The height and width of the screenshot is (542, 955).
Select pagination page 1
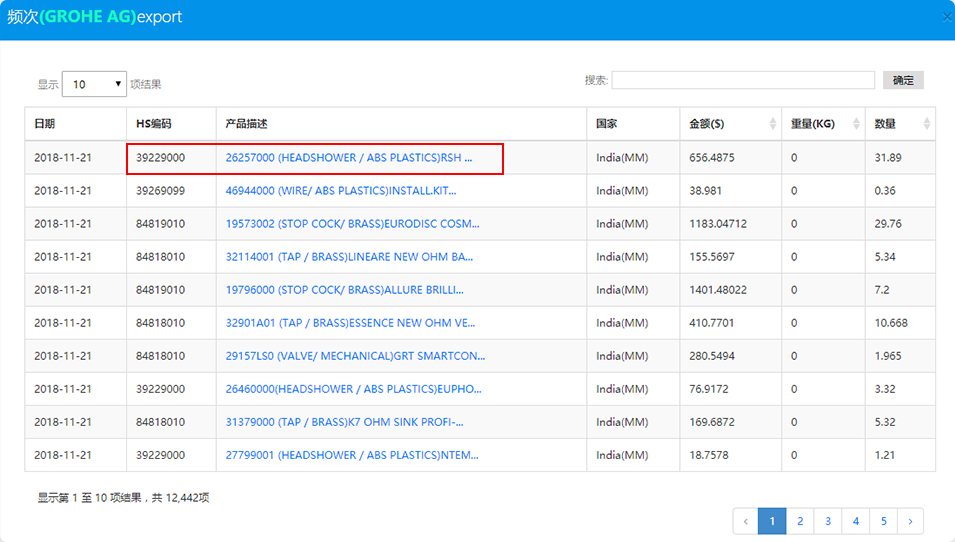pos(772,521)
